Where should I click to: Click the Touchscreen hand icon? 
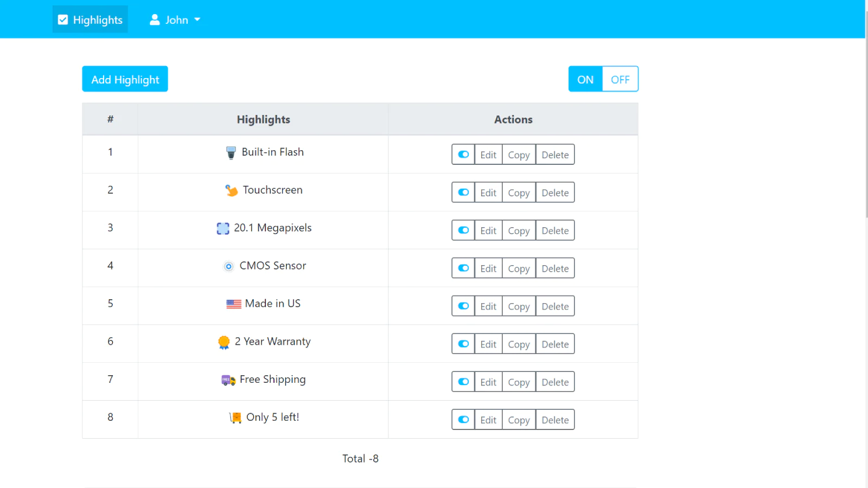[232, 190]
